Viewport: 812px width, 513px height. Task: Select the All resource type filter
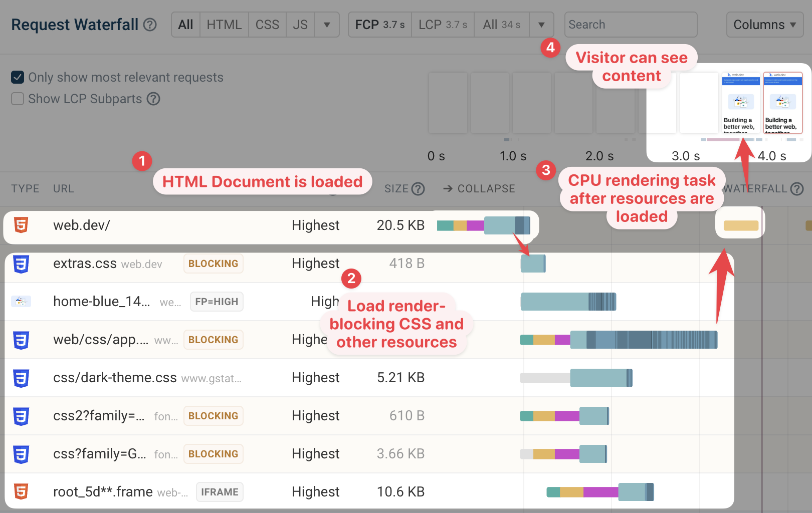click(185, 25)
